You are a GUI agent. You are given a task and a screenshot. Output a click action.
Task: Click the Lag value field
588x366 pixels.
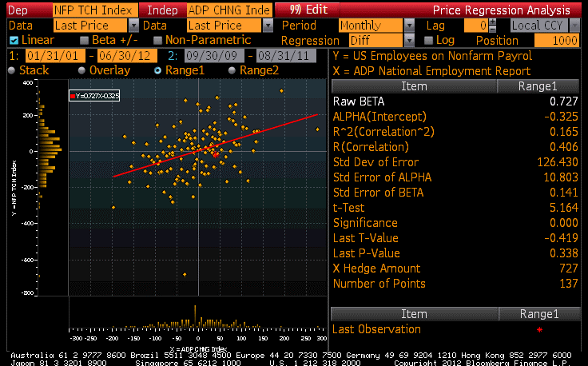(476, 26)
